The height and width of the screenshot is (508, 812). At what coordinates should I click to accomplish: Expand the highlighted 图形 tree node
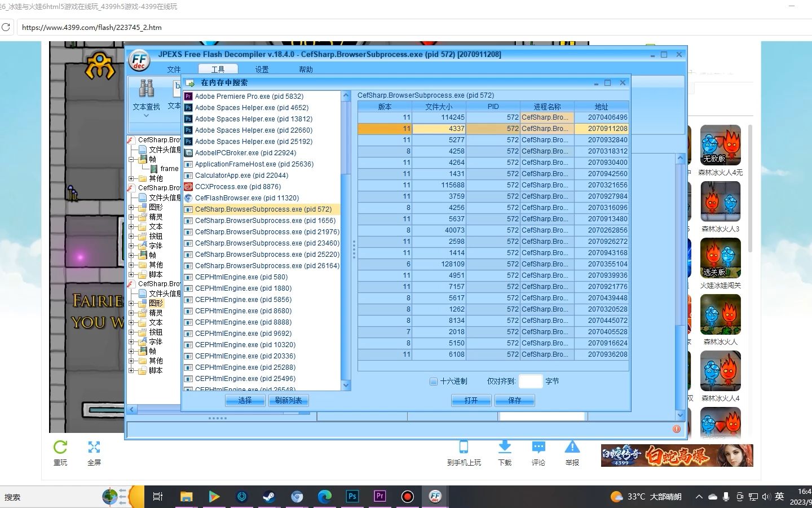131,303
